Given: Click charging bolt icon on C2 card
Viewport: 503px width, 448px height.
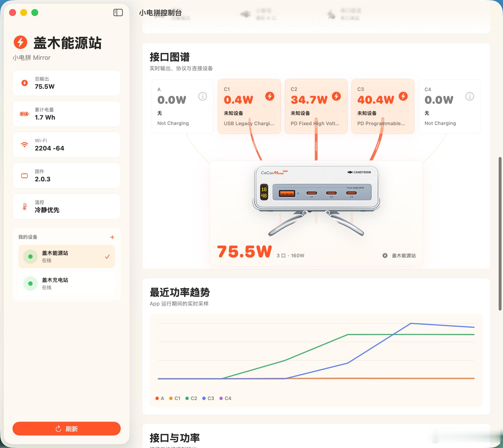Looking at the screenshot, I should click(336, 96).
